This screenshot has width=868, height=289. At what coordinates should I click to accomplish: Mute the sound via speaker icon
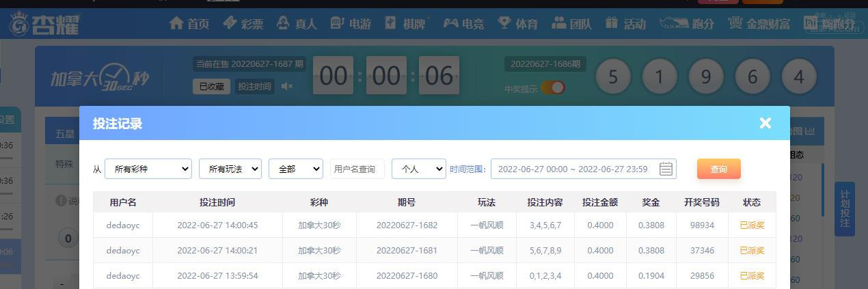(x=287, y=86)
